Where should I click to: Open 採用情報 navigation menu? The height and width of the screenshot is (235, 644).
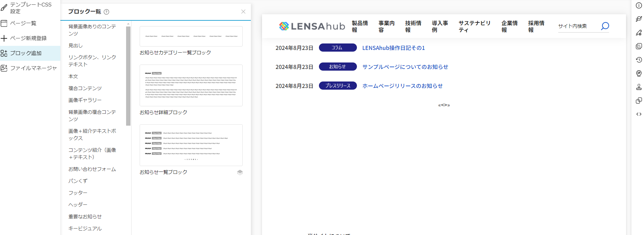point(536,26)
